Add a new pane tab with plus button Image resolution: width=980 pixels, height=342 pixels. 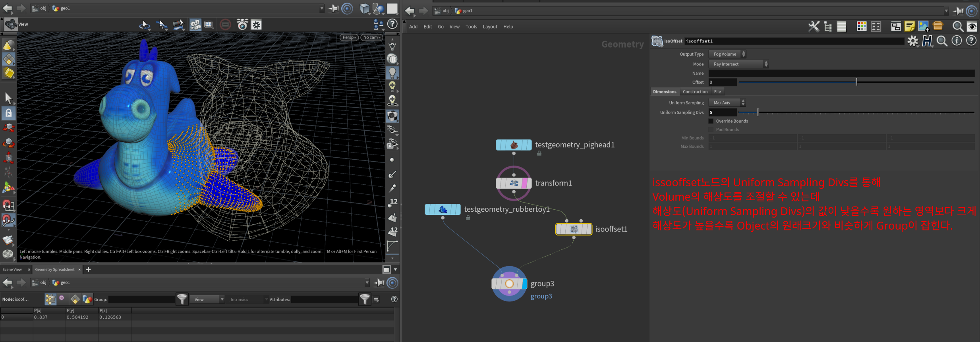click(88, 269)
